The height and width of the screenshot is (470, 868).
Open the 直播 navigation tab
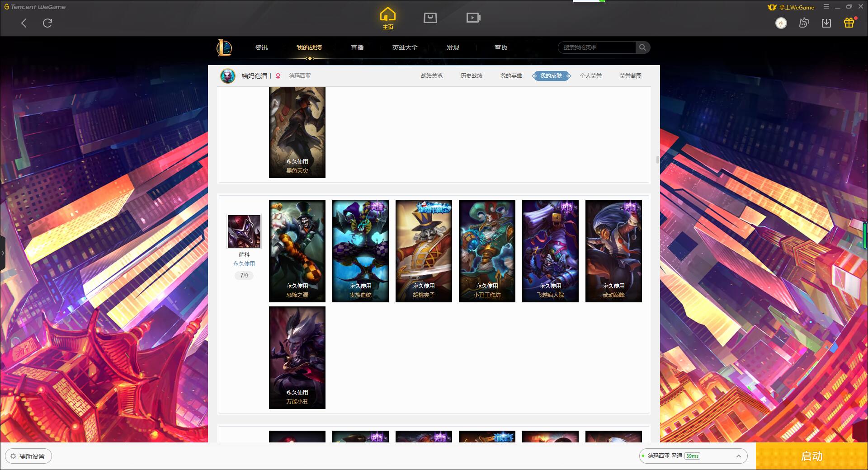pyautogui.click(x=357, y=47)
